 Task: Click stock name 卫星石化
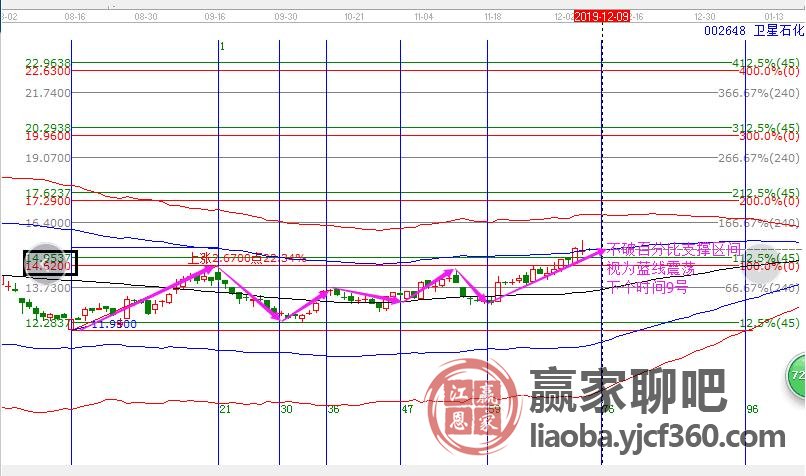779,31
